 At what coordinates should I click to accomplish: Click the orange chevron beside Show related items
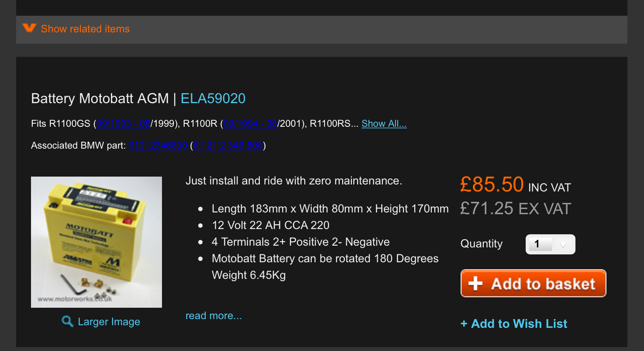tap(29, 28)
